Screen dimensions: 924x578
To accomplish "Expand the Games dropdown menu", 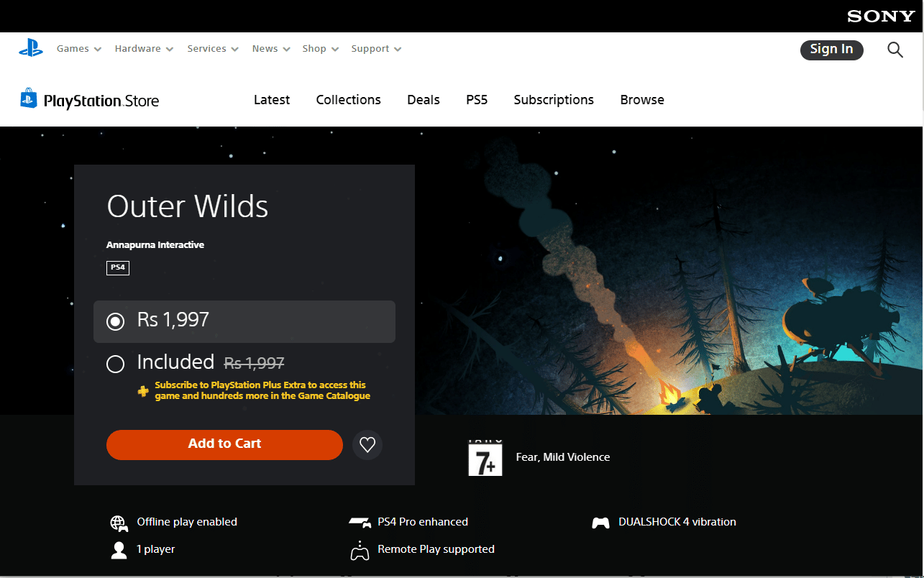I will (79, 49).
